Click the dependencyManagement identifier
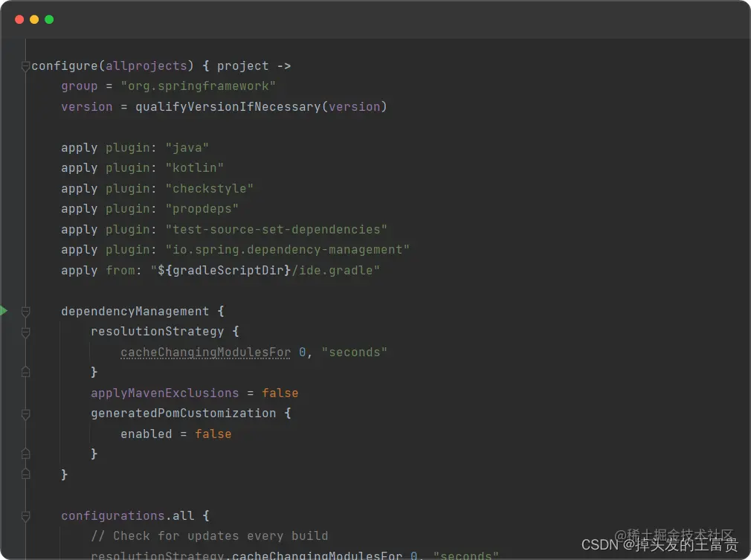This screenshot has width=751, height=560. pyautogui.click(x=135, y=312)
